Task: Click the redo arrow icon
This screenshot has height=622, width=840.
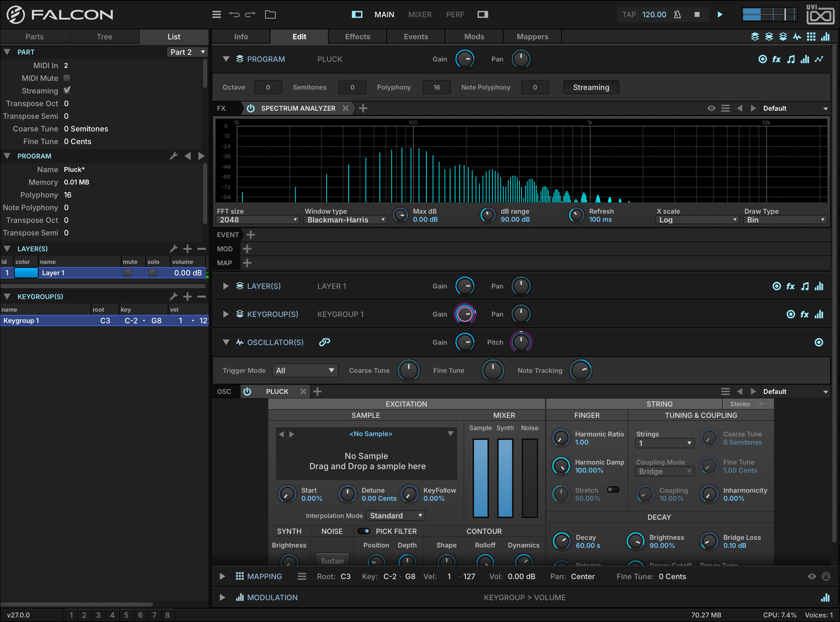Action: point(250,14)
